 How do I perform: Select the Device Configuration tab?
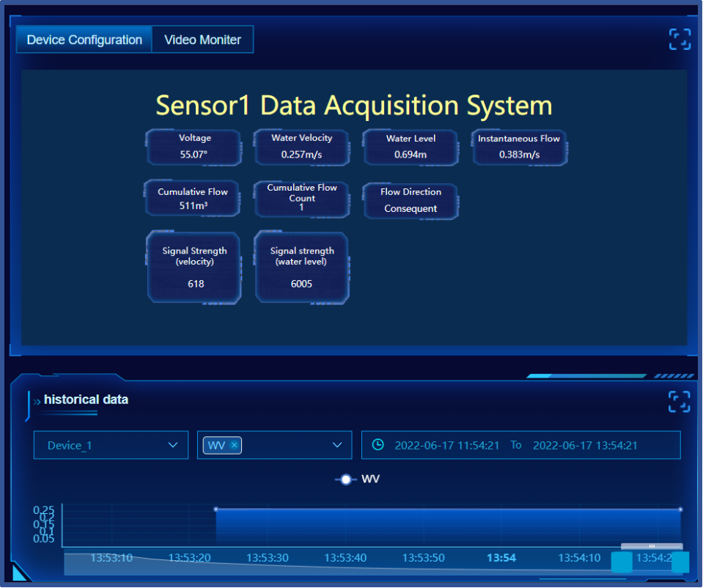pos(84,39)
